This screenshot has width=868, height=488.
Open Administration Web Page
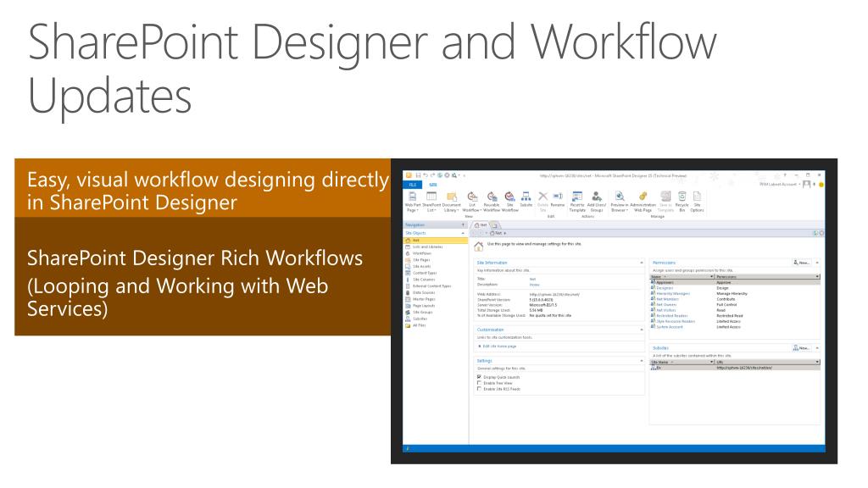(x=643, y=202)
